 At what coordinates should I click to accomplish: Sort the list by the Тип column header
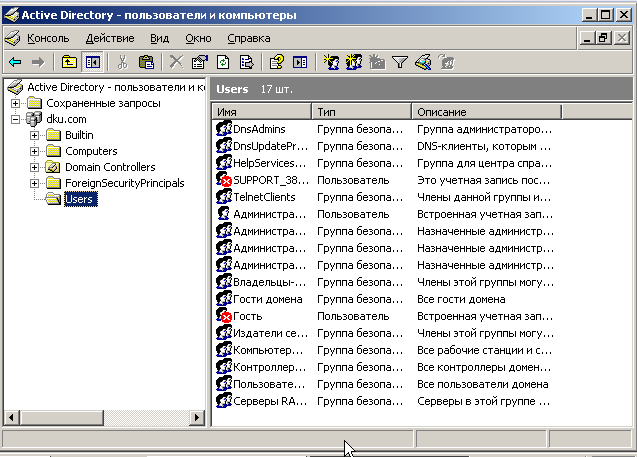[362, 112]
